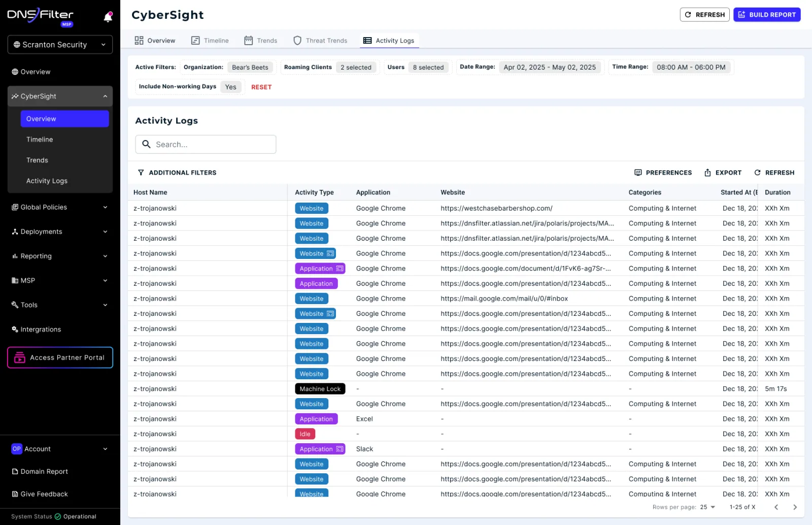812x525 pixels.
Task: Click the table Refresh circular arrow icon
Action: 757,173
